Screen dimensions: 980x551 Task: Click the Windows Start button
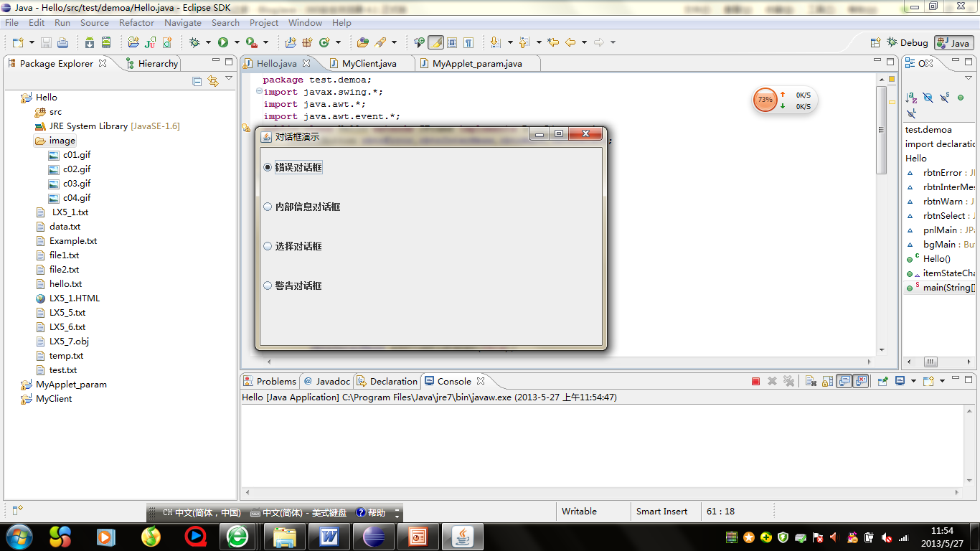pos(19,536)
